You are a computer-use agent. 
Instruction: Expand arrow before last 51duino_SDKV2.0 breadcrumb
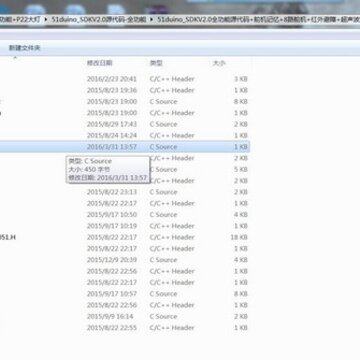click(152, 19)
